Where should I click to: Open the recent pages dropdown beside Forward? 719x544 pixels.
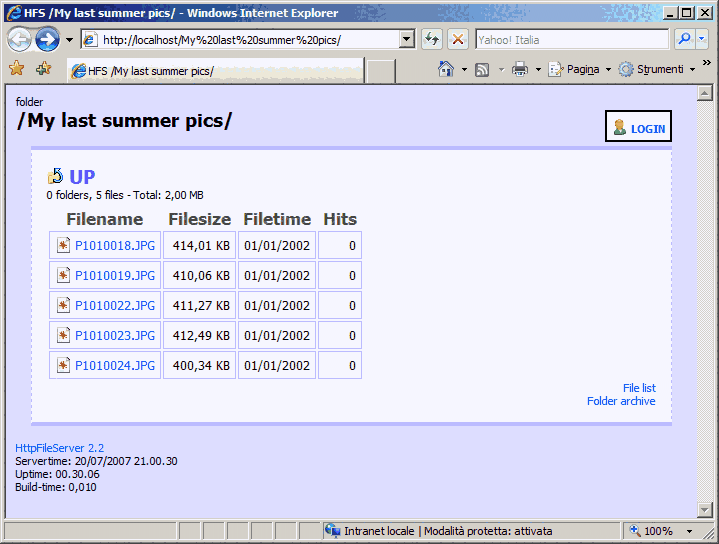click(x=69, y=40)
